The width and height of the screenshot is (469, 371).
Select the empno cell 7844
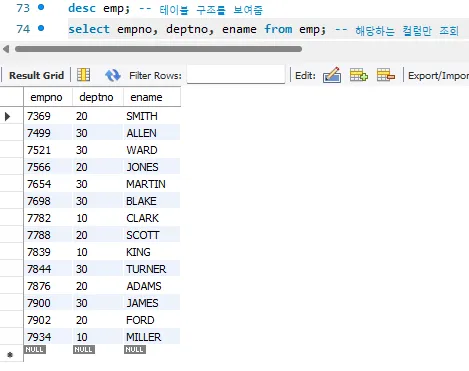(48, 269)
